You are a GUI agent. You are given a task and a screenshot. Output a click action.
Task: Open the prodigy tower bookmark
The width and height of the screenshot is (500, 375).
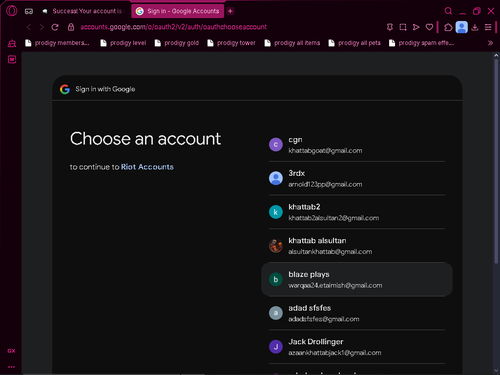tap(231, 43)
